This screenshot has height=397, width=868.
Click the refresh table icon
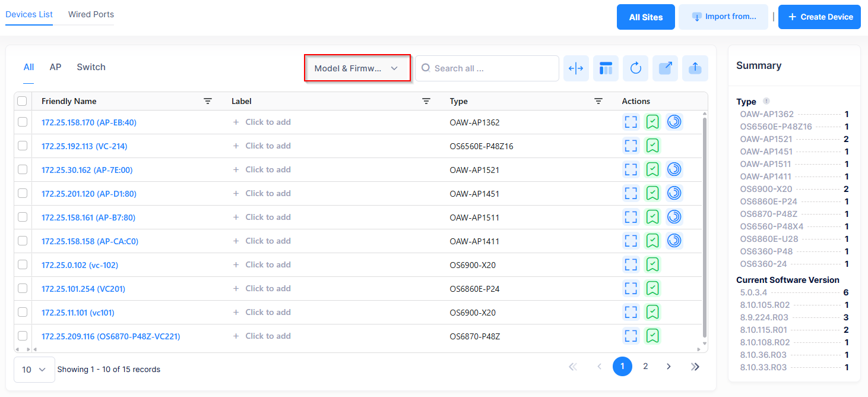(x=635, y=68)
